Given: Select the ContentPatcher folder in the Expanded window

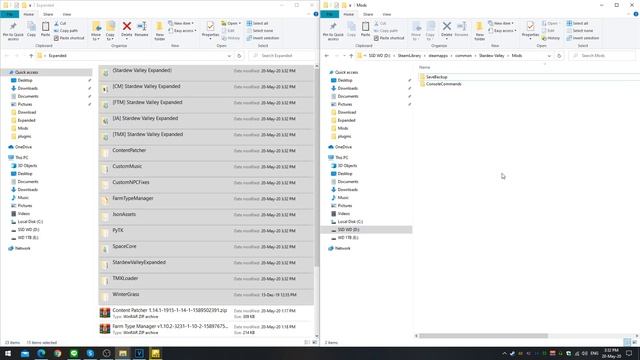Looking at the screenshot, I should (x=206, y=153).
